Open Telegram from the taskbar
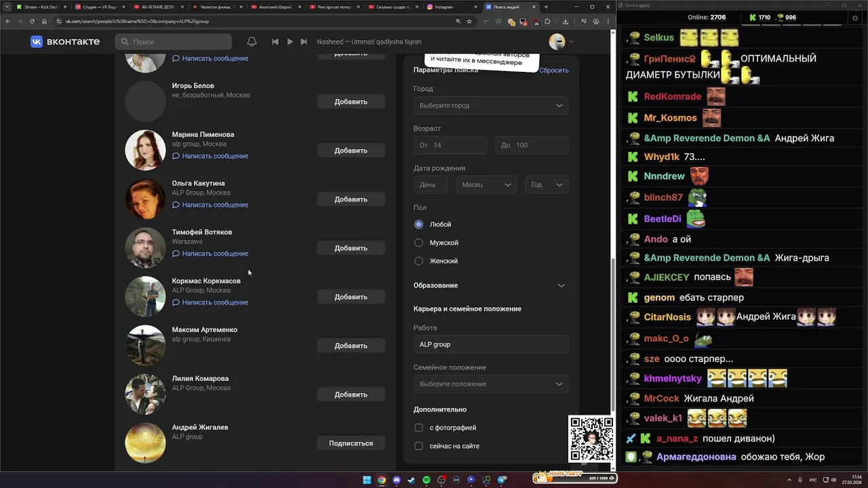 (502, 480)
